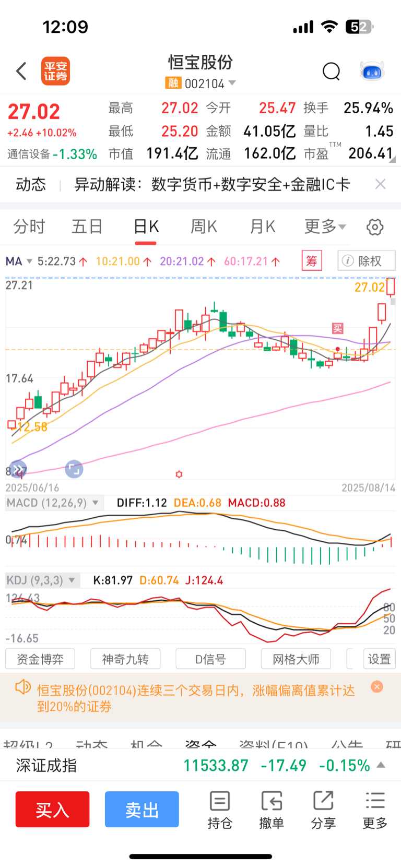The height and width of the screenshot is (868, 401).
Task: Open 分享 share icon
Action: (323, 810)
